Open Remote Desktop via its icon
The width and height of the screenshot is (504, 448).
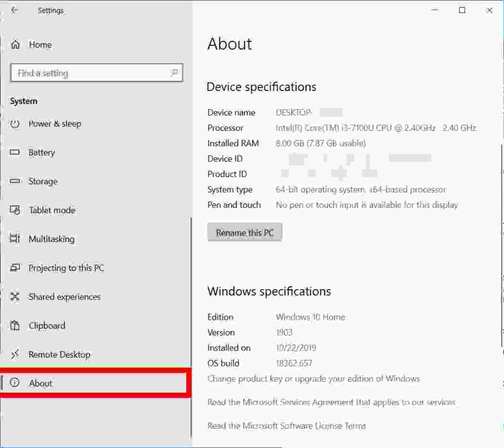click(15, 354)
